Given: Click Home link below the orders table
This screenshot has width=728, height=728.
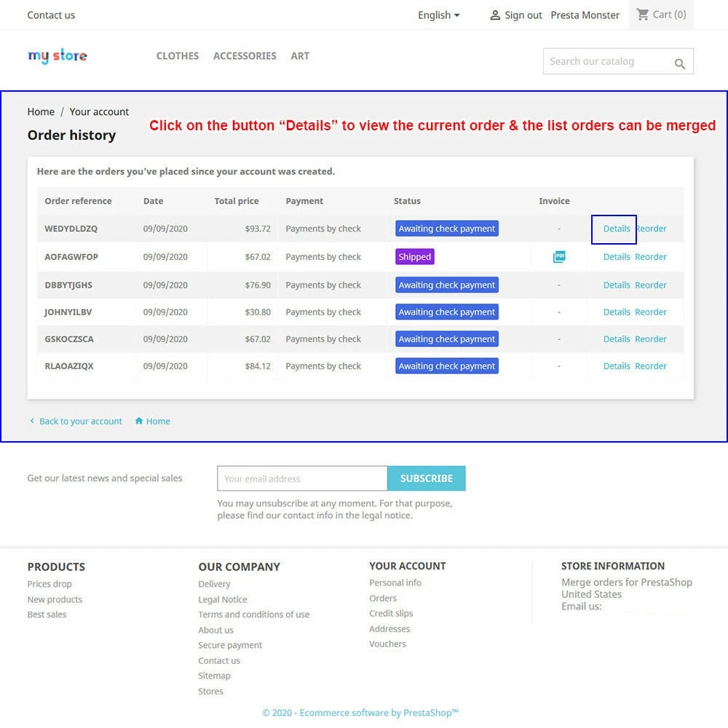Looking at the screenshot, I should click(x=158, y=421).
